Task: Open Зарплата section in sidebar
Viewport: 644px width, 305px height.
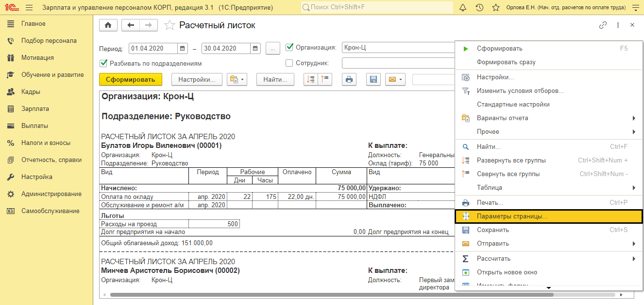Action: pos(35,109)
